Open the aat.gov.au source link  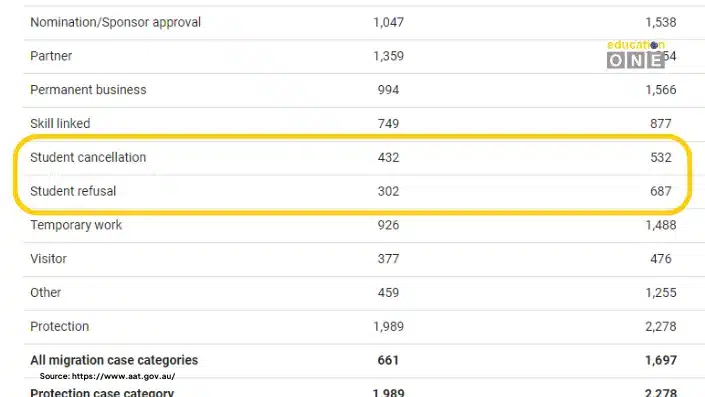click(123, 376)
